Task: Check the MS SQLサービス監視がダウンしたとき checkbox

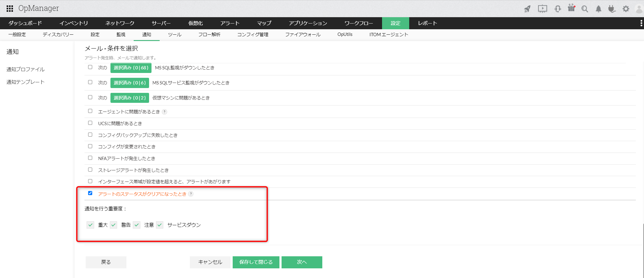Action: pyautogui.click(x=90, y=82)
